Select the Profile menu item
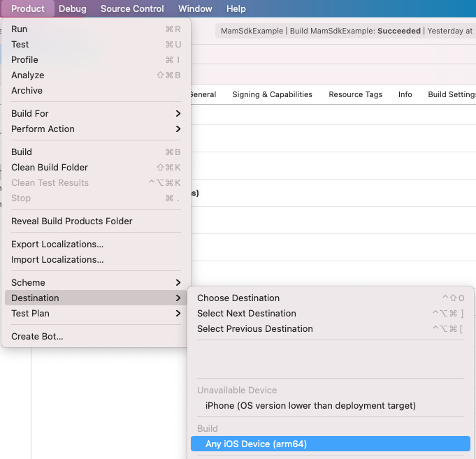 [96, 60]
